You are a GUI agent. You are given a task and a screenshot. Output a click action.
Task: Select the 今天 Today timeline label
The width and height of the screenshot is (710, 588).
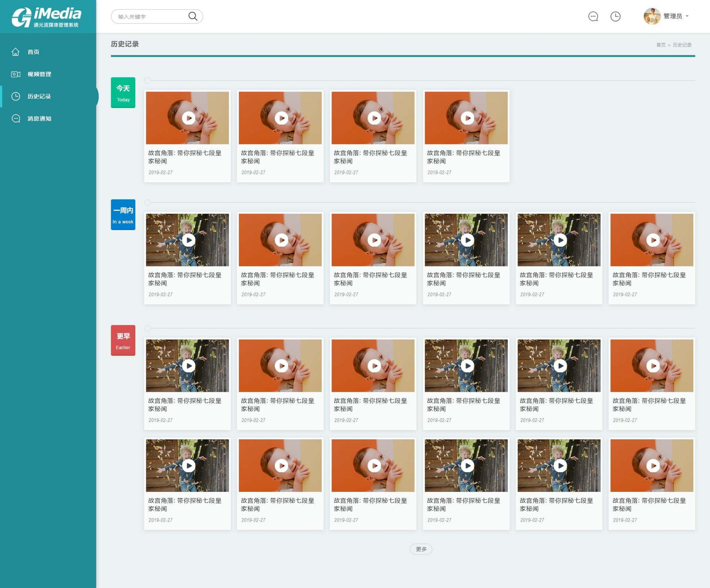(123, 93)
